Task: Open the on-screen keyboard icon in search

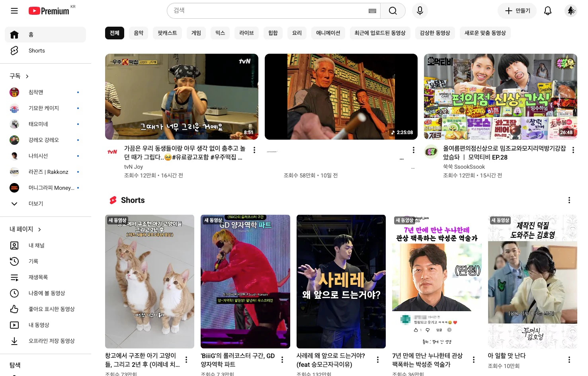Action: [372, 11]
